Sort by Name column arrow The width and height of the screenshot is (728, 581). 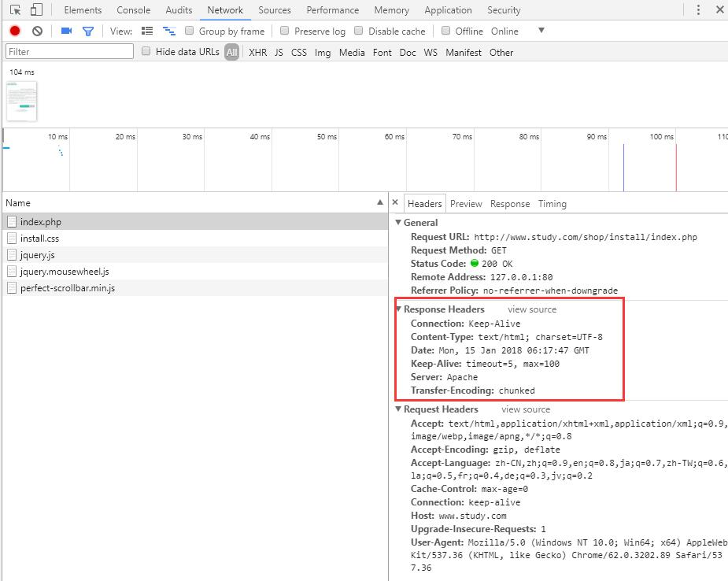pyautogui.click(x=380, y=202)
